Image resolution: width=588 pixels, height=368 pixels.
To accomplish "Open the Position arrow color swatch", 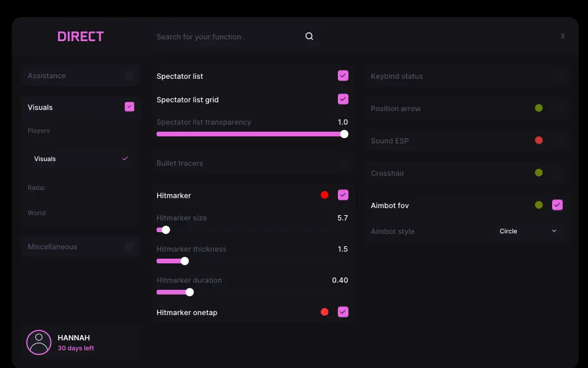I will coord(539,108).
